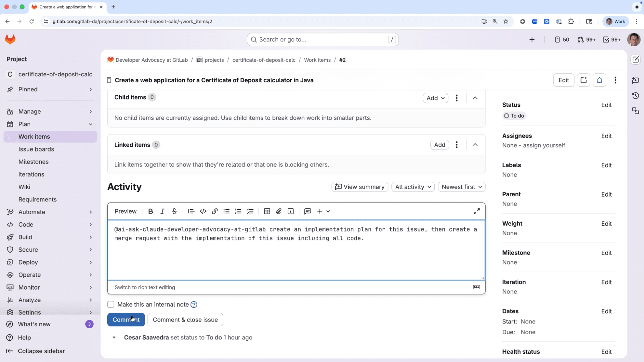Image resolution: width=644 pixels, height=362 pixels.
Task: Insert a link in the comment
Action: pyautogui.click(x=215, y=211)
